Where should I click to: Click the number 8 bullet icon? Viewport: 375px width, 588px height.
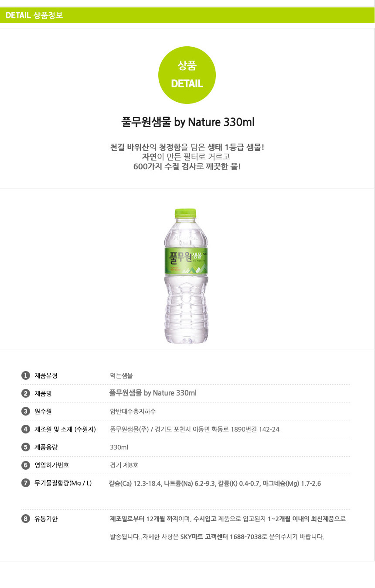tap(25, 519)
